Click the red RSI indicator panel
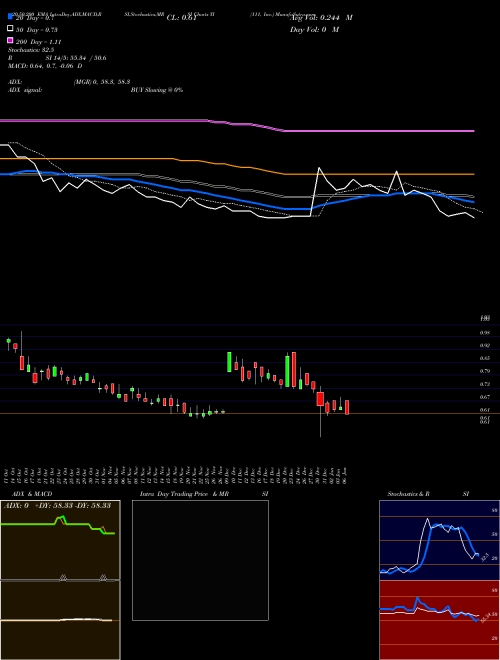Image resolution: width=500 pixels, height=660 pixels. [439, 620]
